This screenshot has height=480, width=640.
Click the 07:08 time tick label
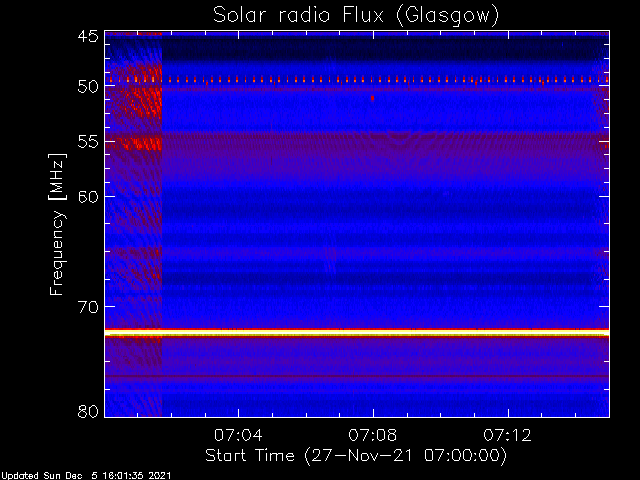[x=373, y=435]
